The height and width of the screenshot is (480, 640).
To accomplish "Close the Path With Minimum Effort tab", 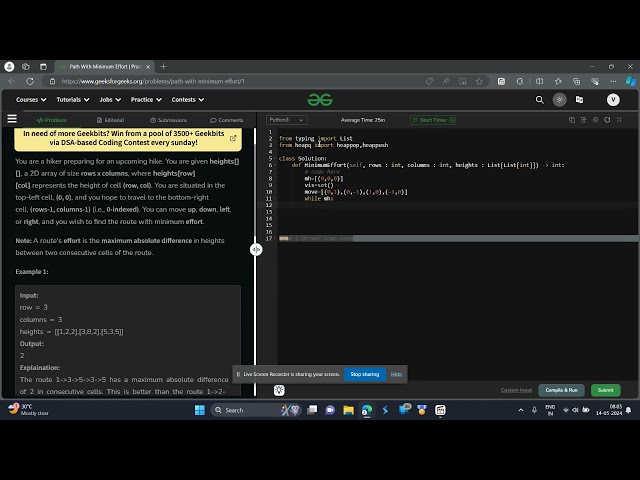I will pos(148,67).
